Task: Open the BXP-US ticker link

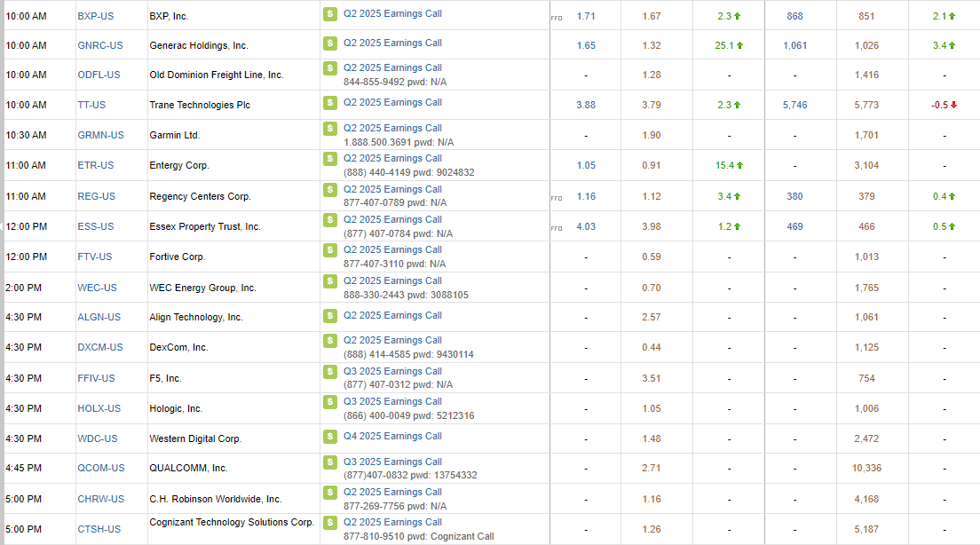Action: tap(96, 16)
